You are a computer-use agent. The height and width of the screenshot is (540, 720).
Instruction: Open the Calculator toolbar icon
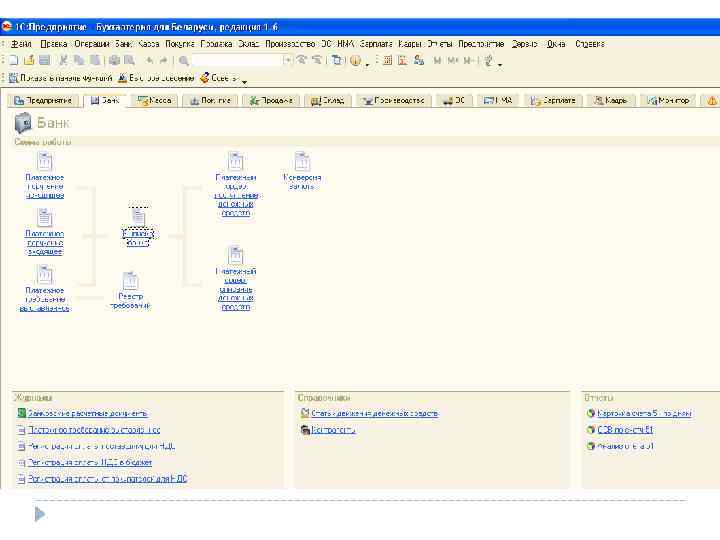pyautogui.click(x=388, y=60)
